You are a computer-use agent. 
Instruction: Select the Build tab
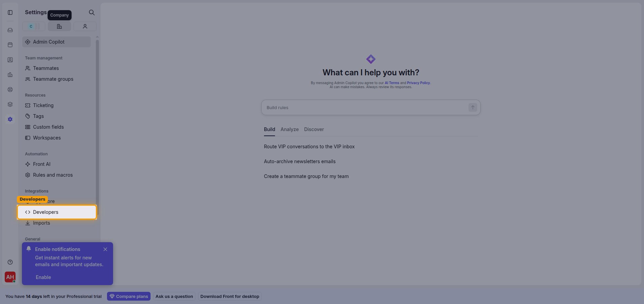pyautogui.click(x=269, y=129)
